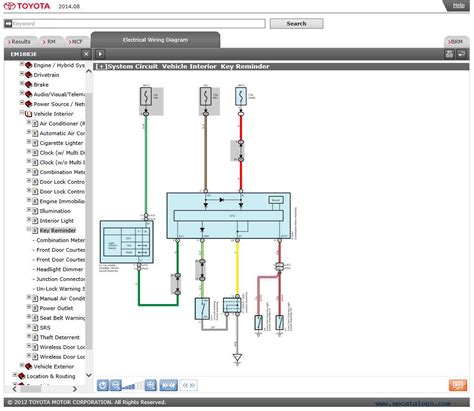Collapse the Key Reminder tree node
The height and width of the screenshot is (411, 474).
coord(29,229)
